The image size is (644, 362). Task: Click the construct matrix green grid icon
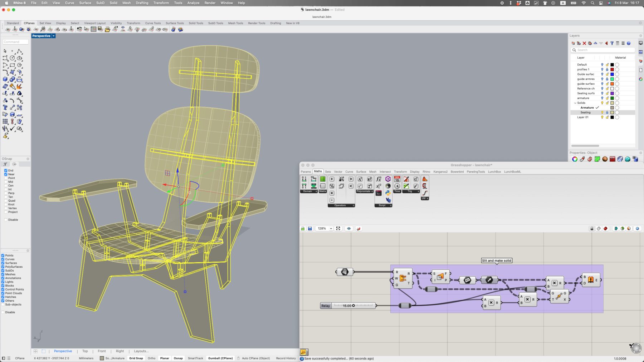click(x=323, y=179)
